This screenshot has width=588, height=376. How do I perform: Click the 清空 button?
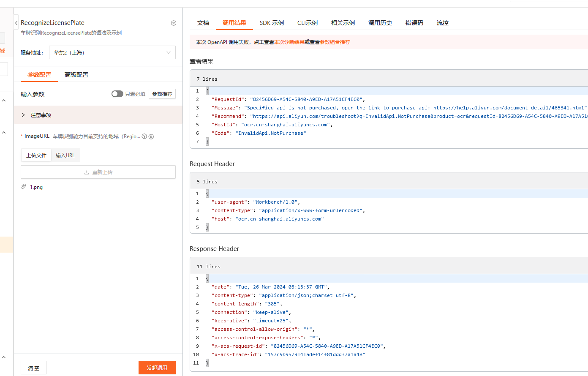tap(33, 368)
